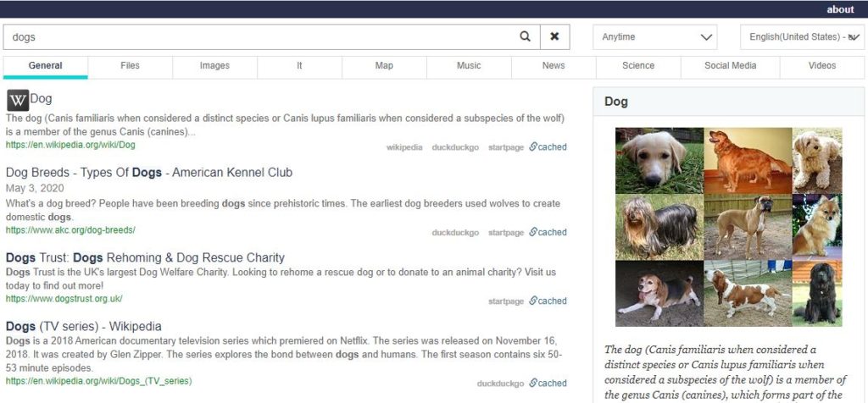Open cached link for Dogs TV series result

(548, 383)
